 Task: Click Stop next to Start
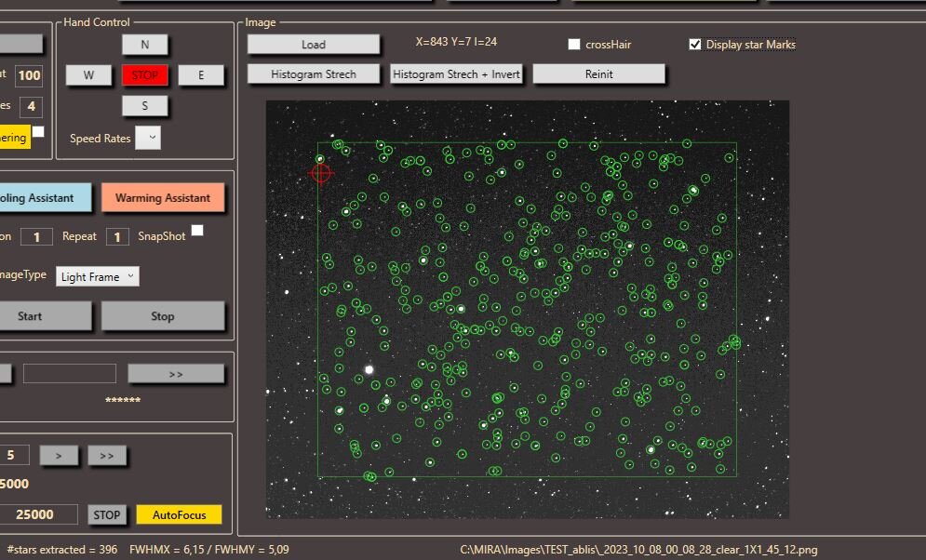point(163,316)
